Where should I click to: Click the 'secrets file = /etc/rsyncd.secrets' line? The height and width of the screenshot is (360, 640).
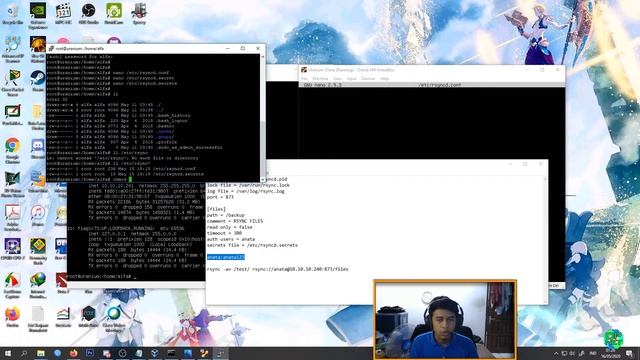[x=252, y=245]
